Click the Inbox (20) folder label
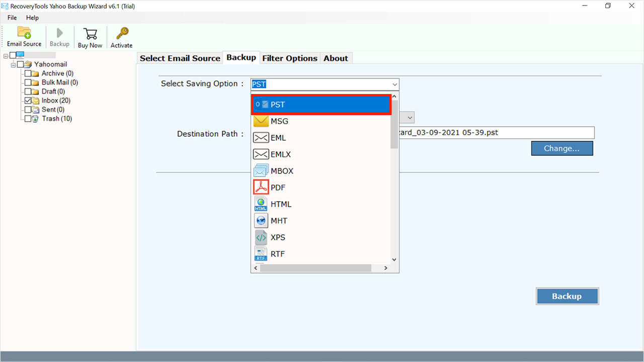644x362 pixels. point(56,101)
